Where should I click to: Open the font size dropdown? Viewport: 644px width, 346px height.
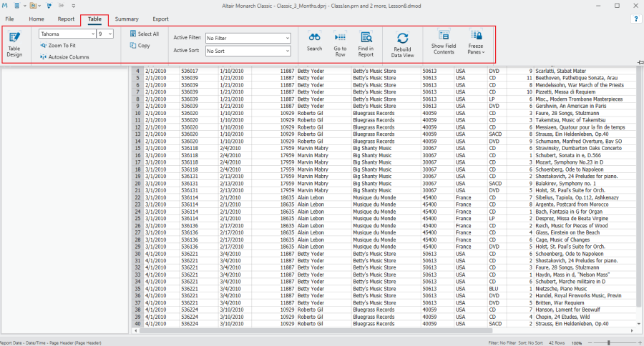click(111, 34)
